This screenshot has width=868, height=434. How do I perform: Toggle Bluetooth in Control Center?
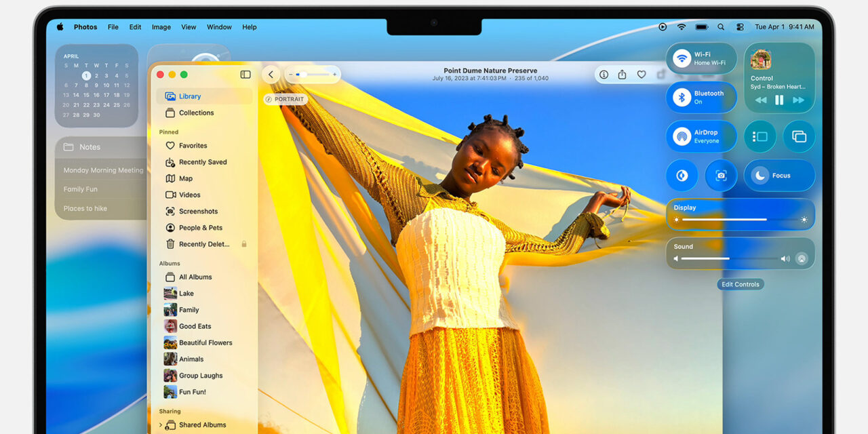click(x=682, y=97)
